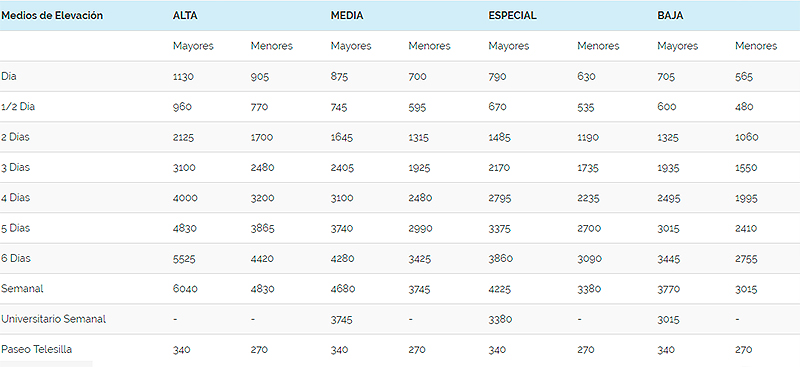The height and width of the screenshot is (367, 800).
Task: Click the Paseo Telesilla row label
Action: coord(36,349)
